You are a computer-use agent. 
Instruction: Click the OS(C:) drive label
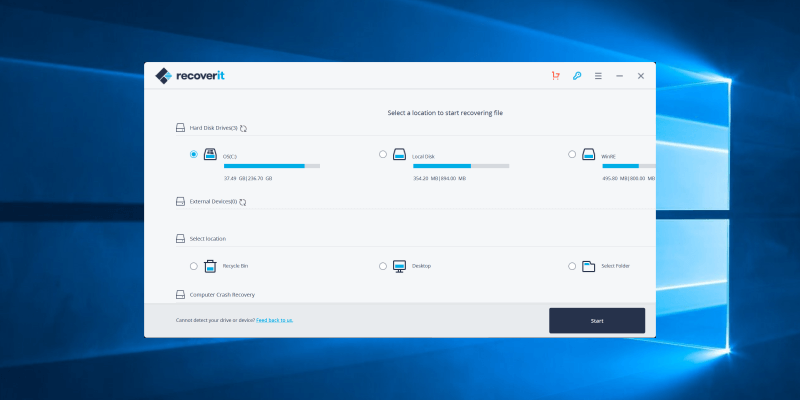pyautogui.click(x=230, y=157)
